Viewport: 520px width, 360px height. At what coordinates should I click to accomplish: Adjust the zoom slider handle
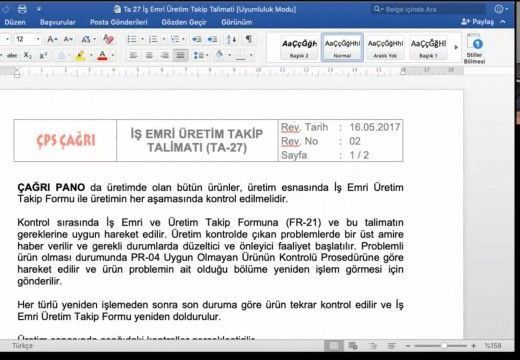(444, 346)
